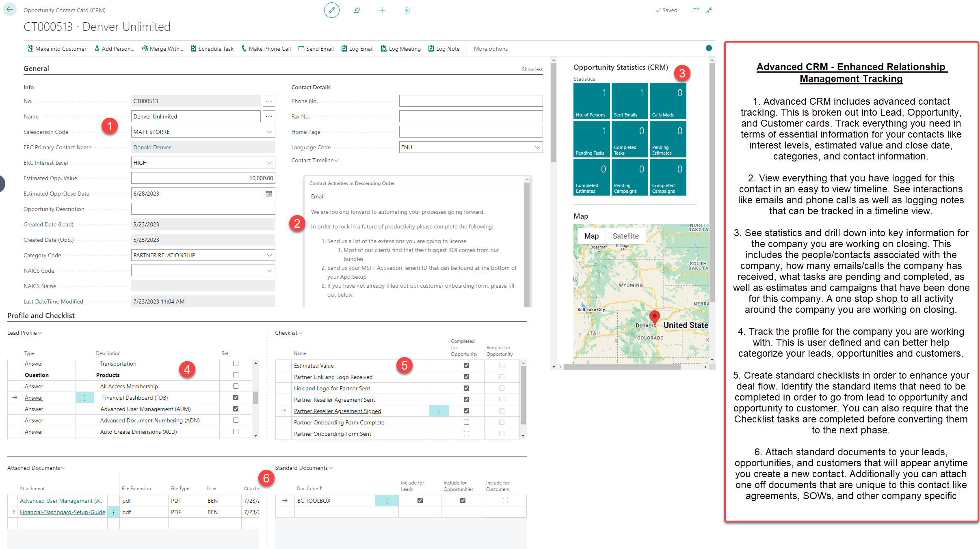Click Partner Reseller Agreement Signed link
The width and height of the screenshot is (980, 549).
point(337,411)
